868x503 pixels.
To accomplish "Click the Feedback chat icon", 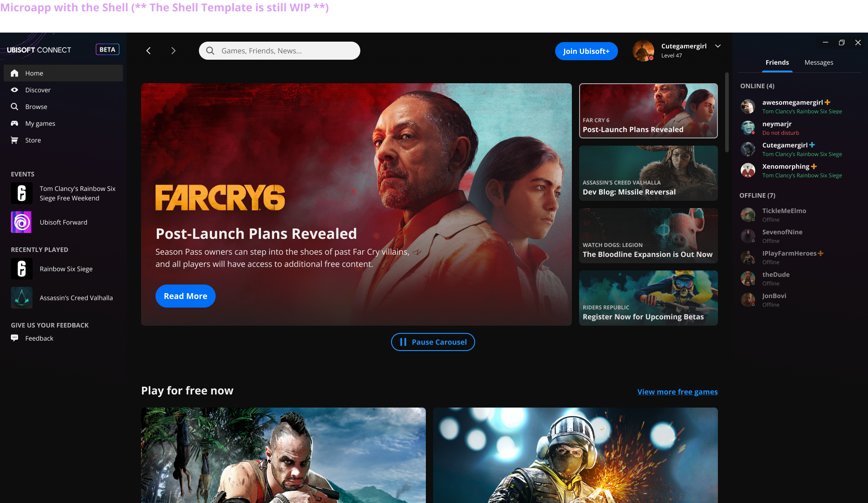I will [x=14, y=338].
